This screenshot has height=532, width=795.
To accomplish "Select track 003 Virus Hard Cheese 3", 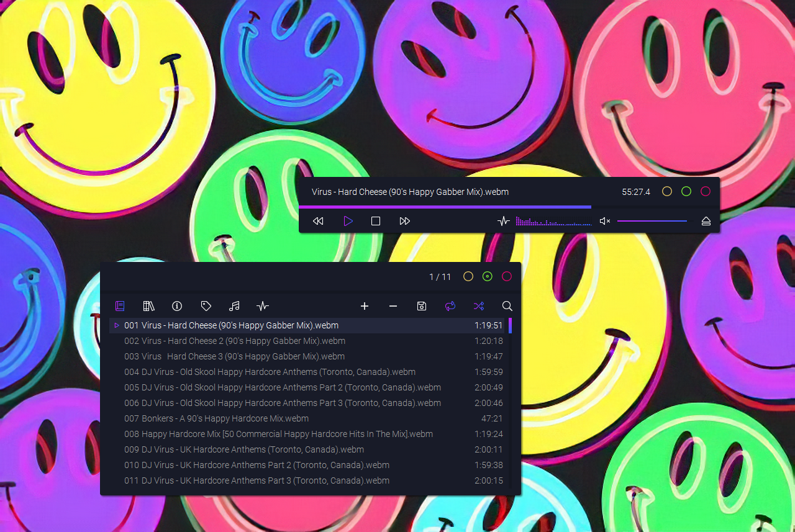I will (308, 356).
